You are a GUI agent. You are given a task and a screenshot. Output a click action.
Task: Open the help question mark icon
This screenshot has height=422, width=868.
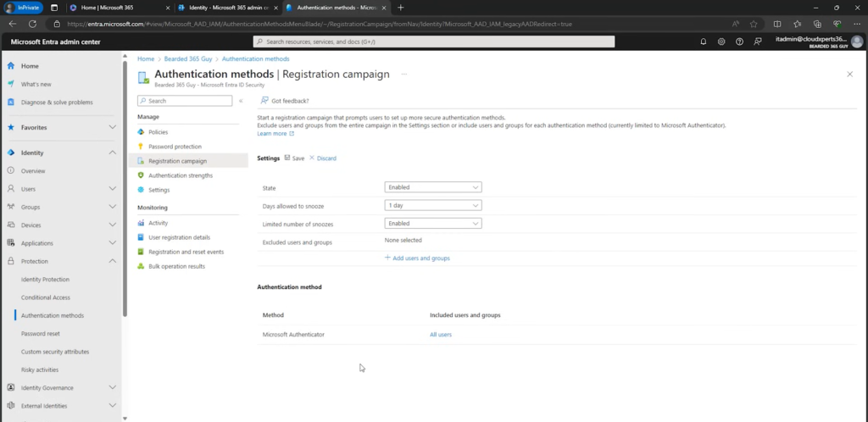tap(739, 42)
